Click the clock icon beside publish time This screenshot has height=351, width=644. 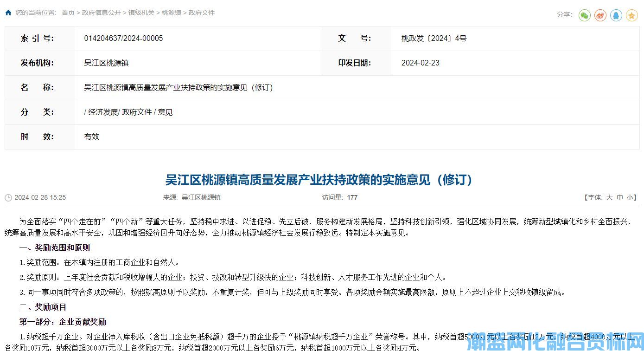[8, 198]
